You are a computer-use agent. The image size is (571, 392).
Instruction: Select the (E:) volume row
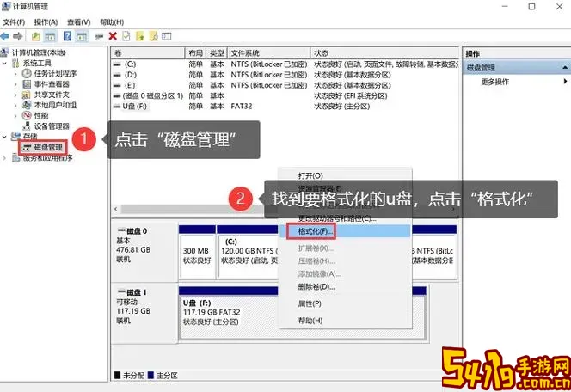pyautogui.click(x=285, y=85)
